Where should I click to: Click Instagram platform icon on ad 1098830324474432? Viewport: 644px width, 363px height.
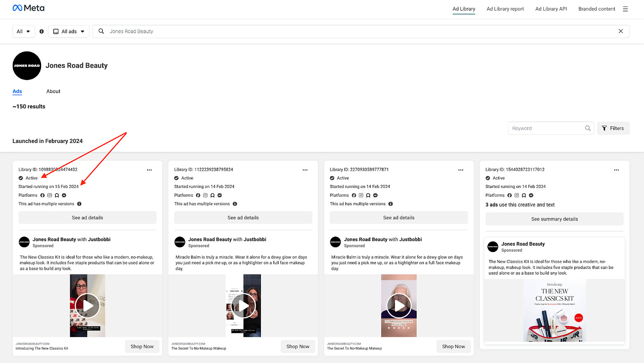(x=50, y=195)
